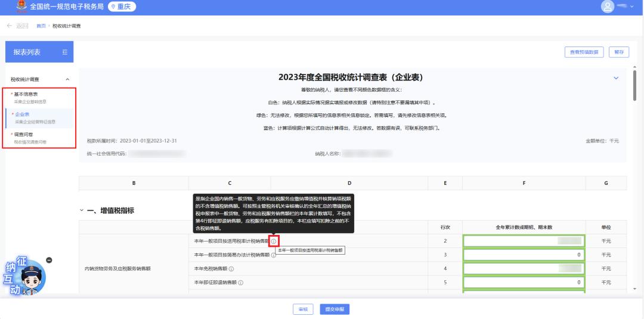
Task: Click the user avatar icon in header
Action: (x=608, y=7)
